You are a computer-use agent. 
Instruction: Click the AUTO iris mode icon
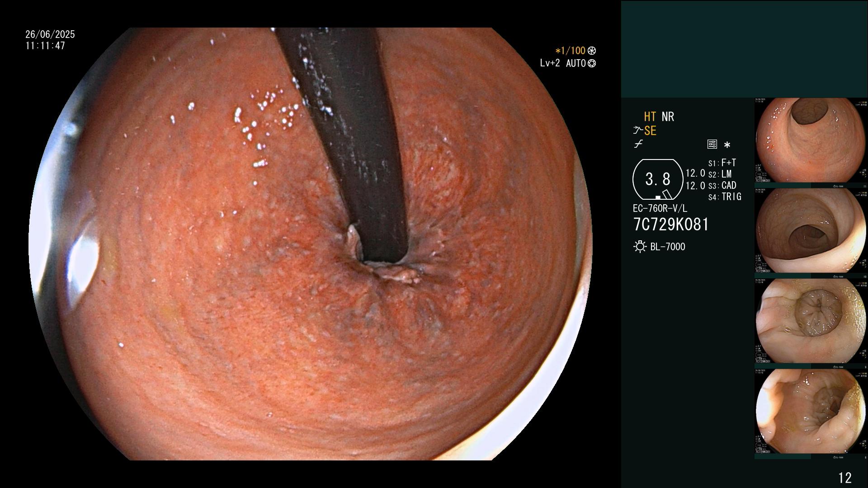592,64
